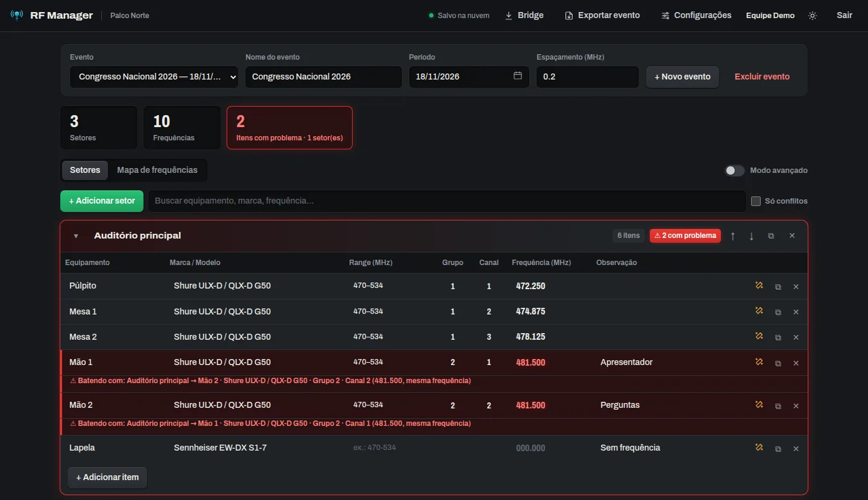868x500 pixels.
Task: Click the magic wand icon in the Mão 2 row
Action: pos(759,405)
